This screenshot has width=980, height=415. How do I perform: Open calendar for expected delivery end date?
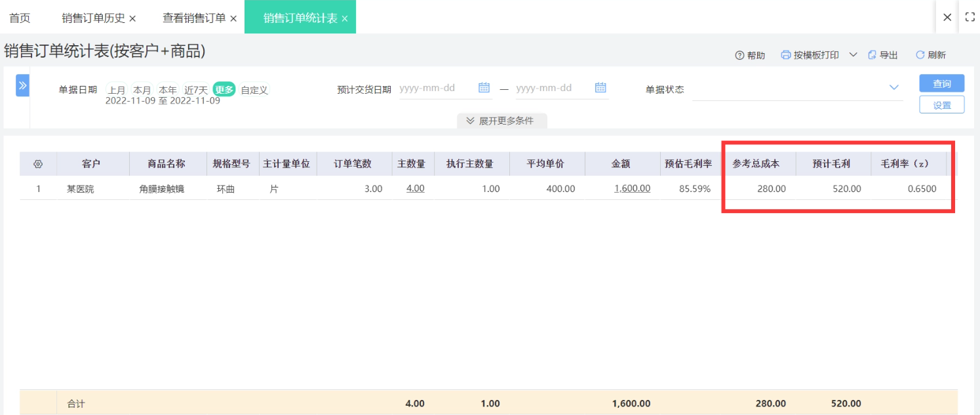(x=600, y=88)
